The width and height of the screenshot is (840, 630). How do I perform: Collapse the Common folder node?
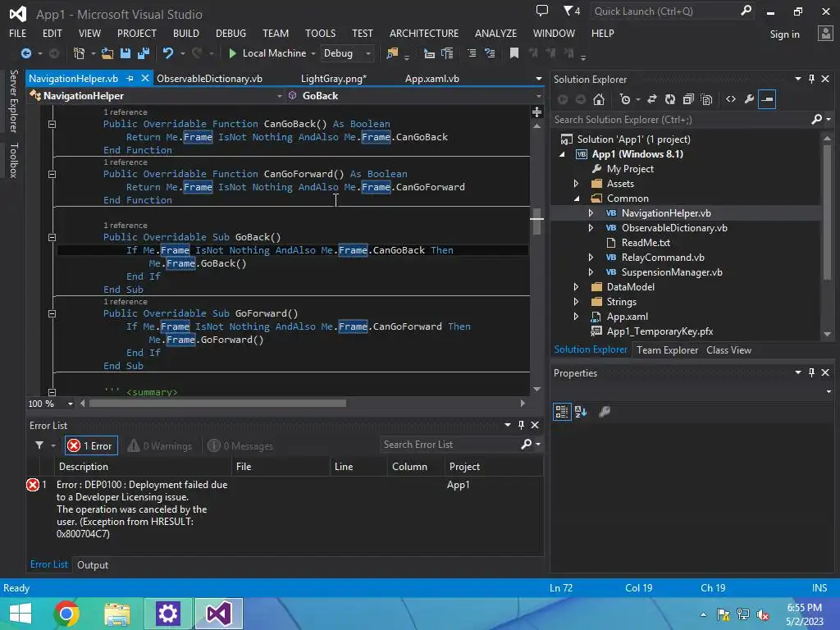pyautogui.click(x=577, y=199)
